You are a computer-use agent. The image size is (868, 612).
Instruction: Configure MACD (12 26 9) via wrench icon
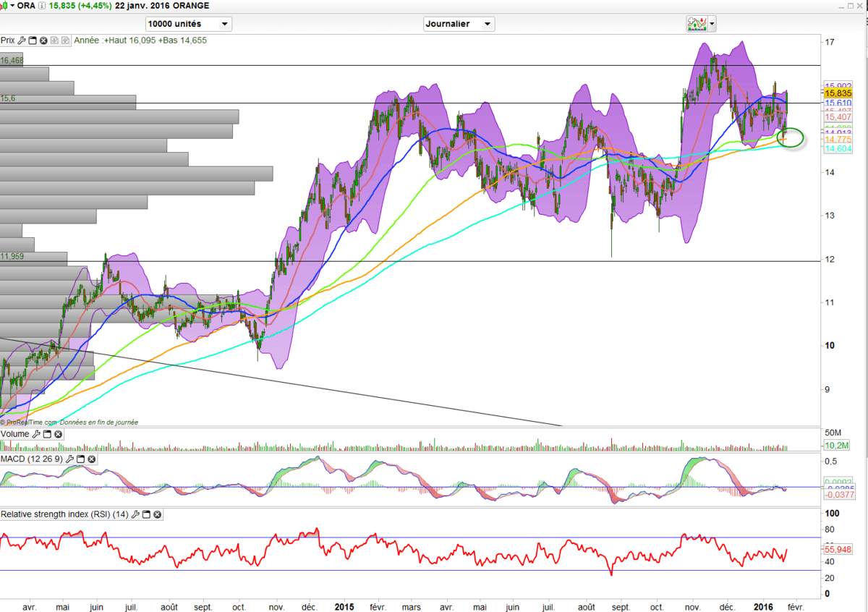(69, 459)
